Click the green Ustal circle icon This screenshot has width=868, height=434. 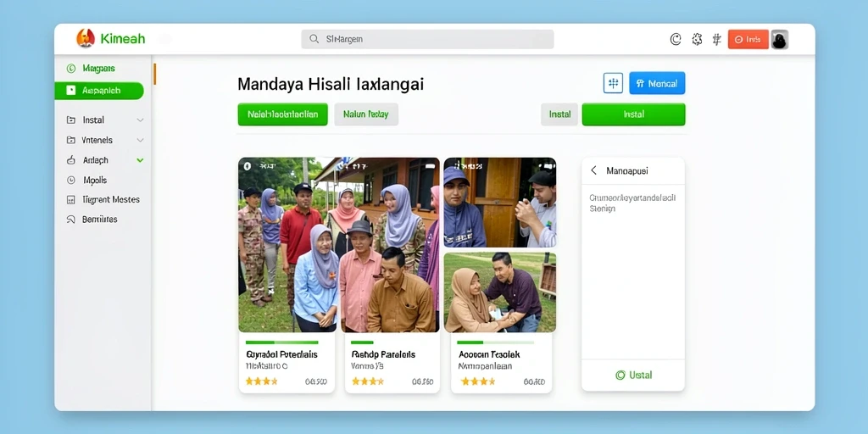tap(620, 376)
